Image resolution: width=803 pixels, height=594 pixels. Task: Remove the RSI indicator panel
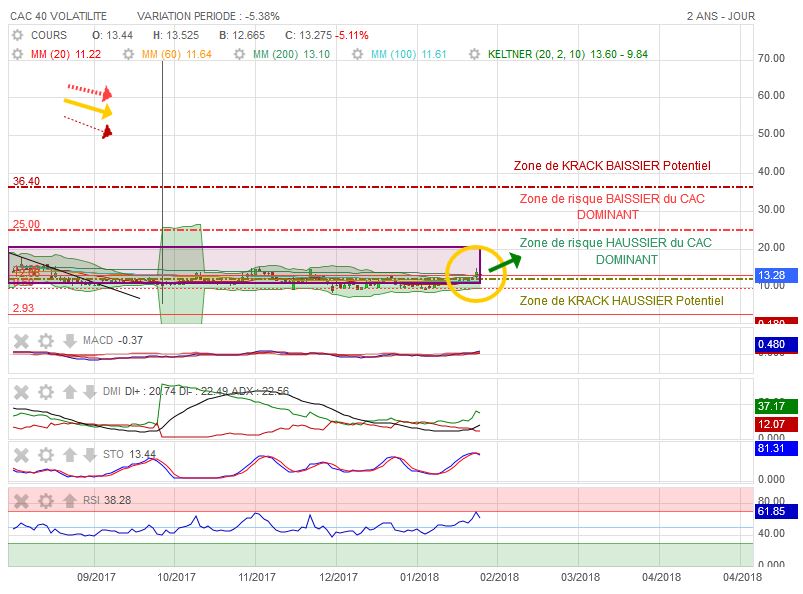click(x=21, y=501)
